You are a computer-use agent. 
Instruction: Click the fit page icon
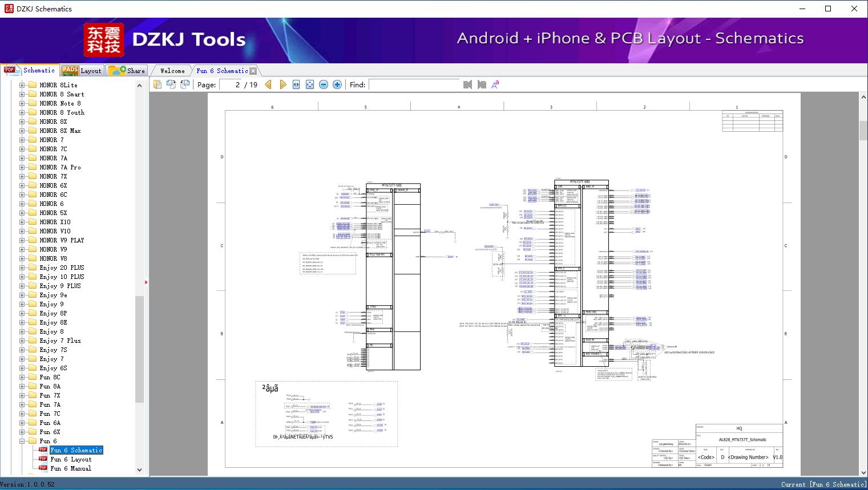pyautogui.click(x=310, y=84)
